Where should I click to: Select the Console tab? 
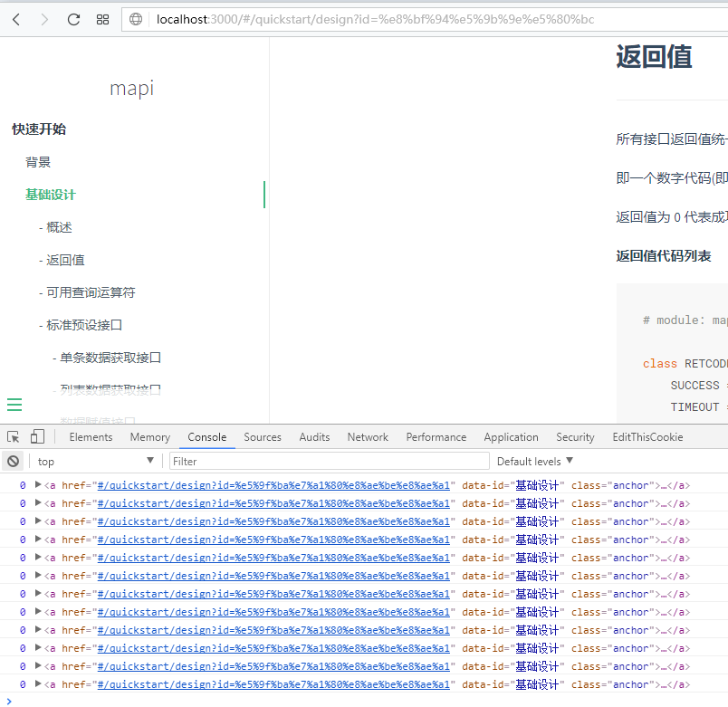tap(207, 437)
